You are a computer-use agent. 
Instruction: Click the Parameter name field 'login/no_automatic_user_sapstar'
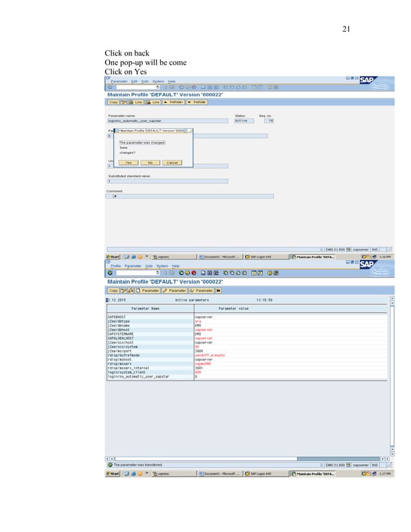coord(168,121)
